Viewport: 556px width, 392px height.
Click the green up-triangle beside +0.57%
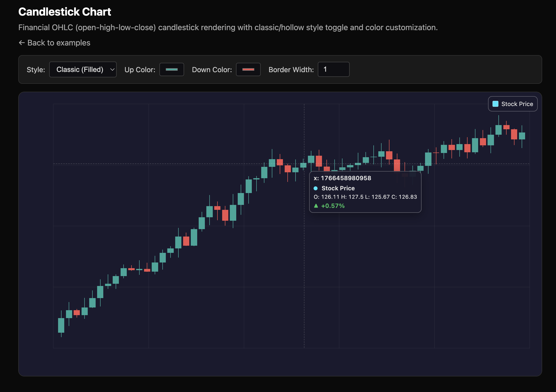point(316,205)
